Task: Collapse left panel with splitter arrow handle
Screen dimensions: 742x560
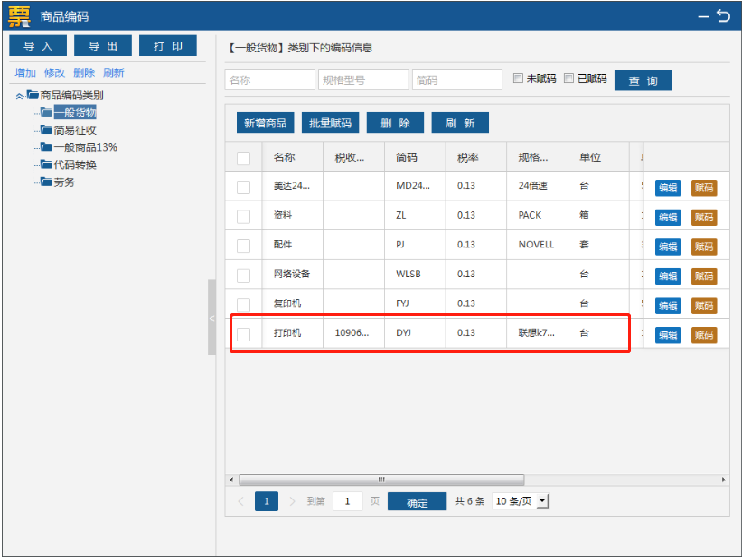Action: 211,318
